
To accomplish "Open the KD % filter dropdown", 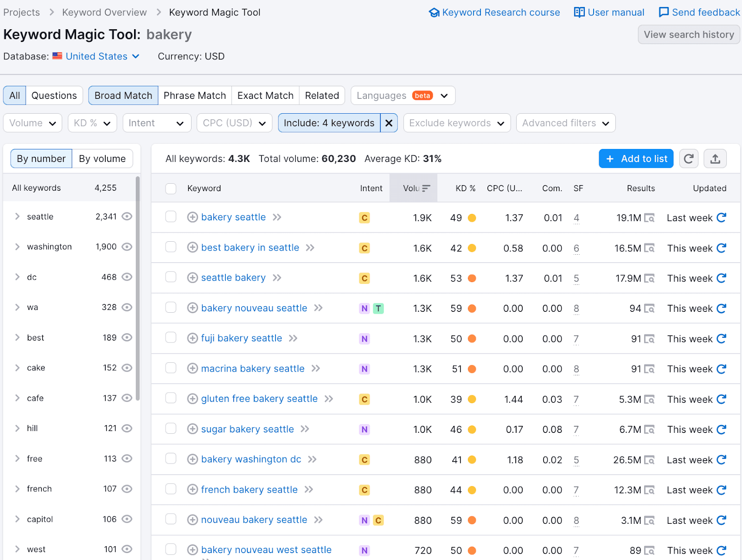I will coord(92,123).
